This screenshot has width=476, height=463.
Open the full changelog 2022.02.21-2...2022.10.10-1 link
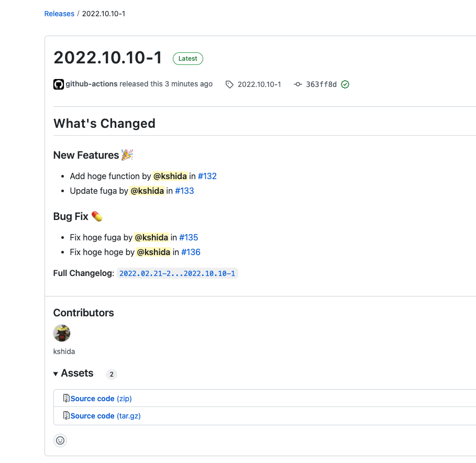[x=178, y=273]
